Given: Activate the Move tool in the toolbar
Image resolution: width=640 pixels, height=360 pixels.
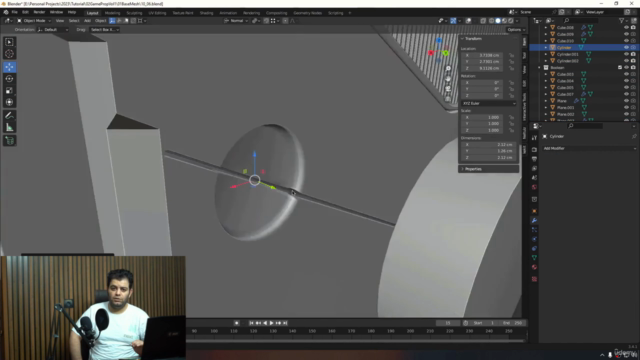Looking at the screenshot, I should [x=9, y=67].
